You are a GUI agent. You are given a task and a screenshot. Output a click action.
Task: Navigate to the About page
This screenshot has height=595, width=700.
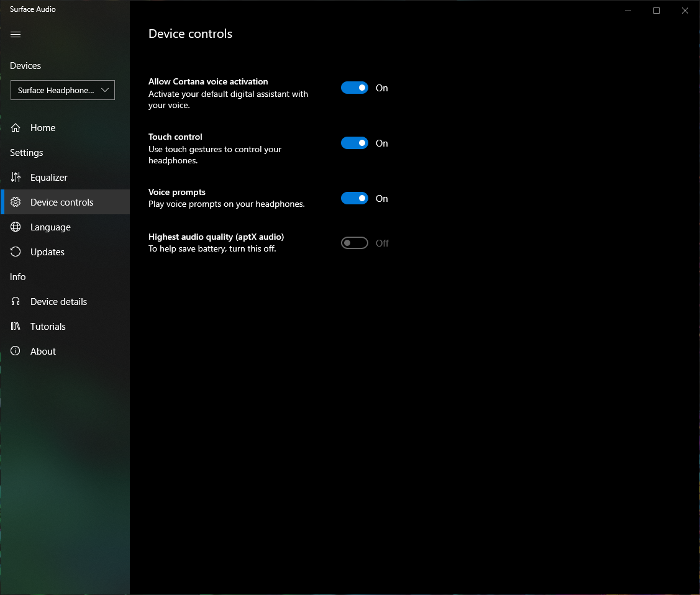click(x=43, y=352)
